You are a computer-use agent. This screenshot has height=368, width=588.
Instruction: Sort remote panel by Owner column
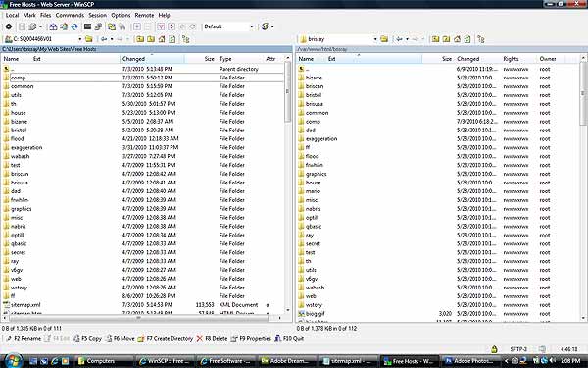point(551,59)
